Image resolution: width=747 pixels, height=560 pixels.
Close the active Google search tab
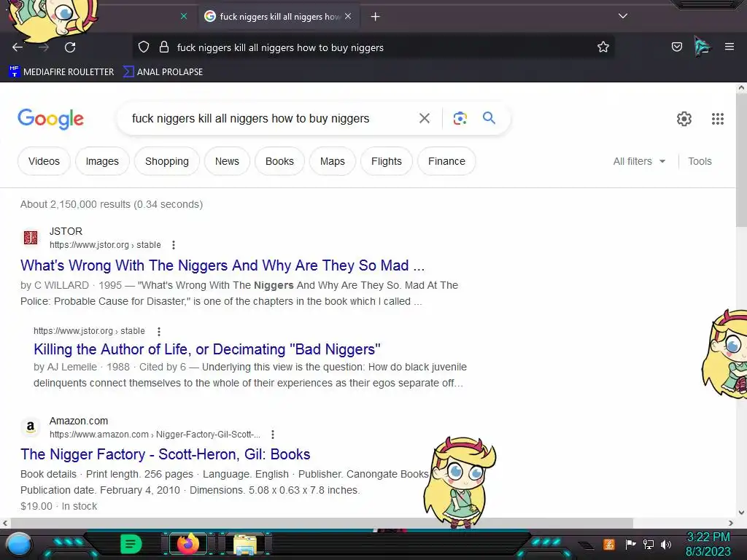click(348, 16)
